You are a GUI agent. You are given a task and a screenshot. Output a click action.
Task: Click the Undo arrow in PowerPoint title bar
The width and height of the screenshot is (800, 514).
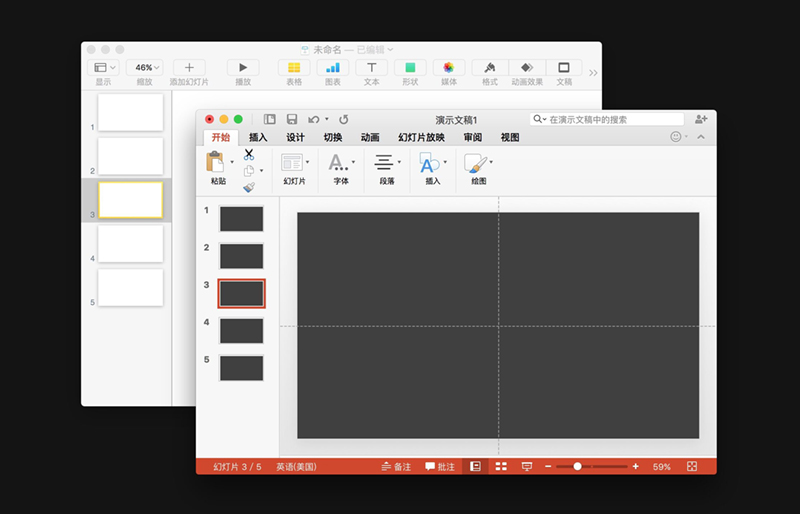coord(313,119)
